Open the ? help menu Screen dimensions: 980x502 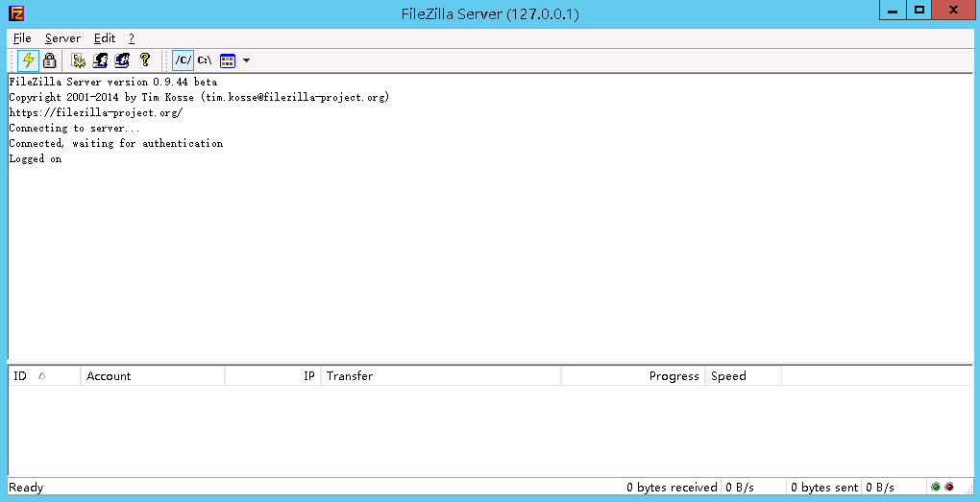132,38
